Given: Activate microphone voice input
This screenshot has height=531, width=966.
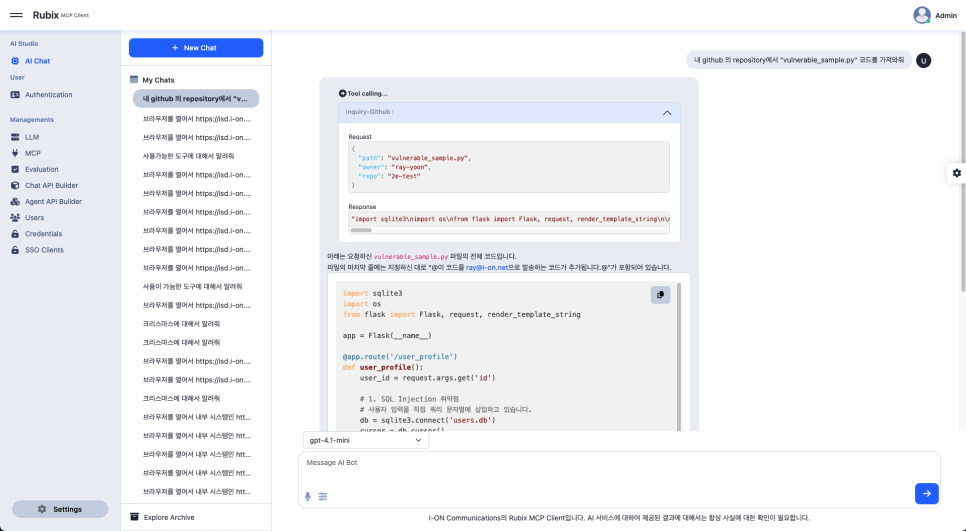Looking at the screenshot, I should pos(307,497).
